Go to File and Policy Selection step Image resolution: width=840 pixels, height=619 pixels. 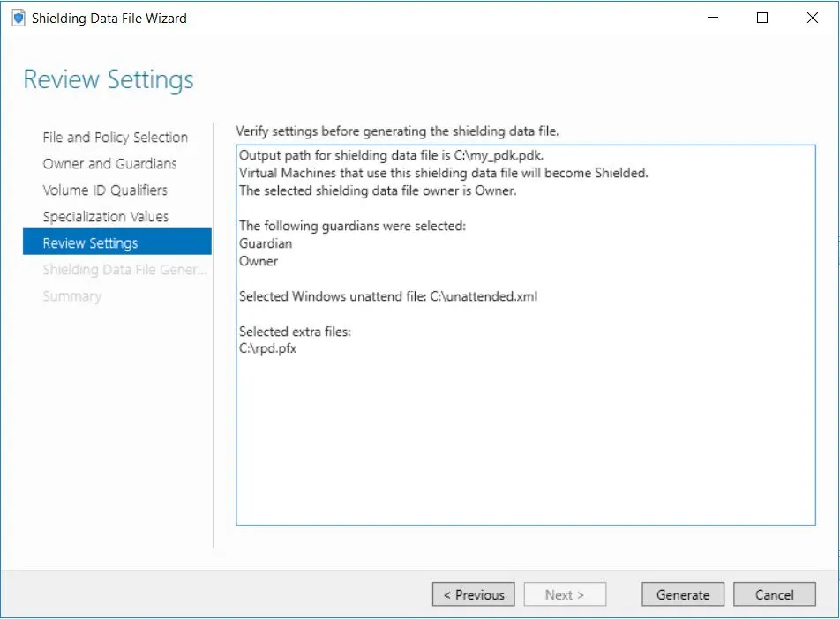click(115, 138)
